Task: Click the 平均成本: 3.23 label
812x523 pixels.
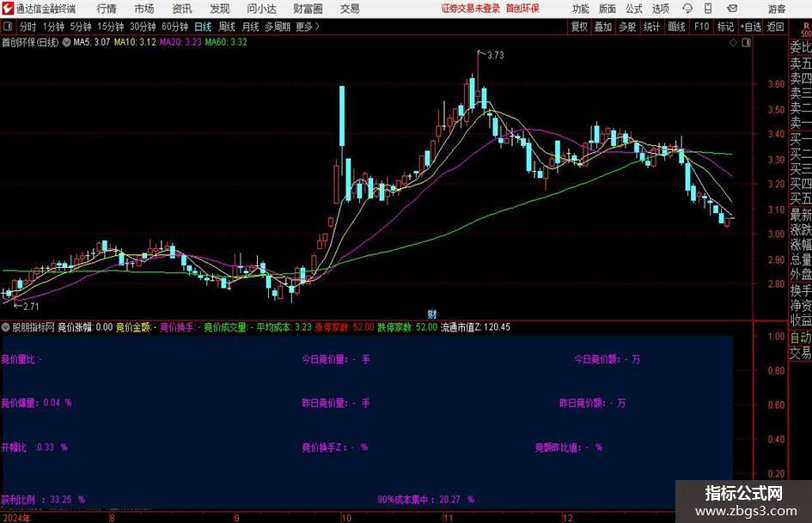Action: point(284,327)
